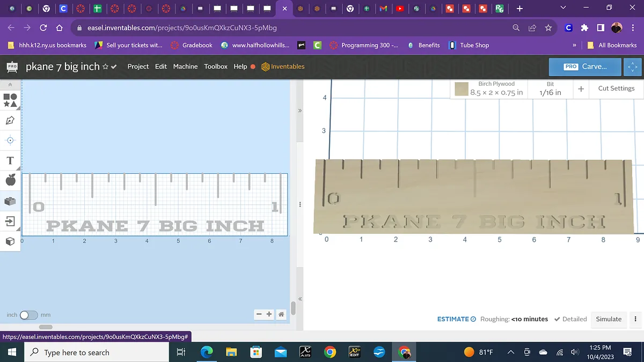The height and width of the screenshot is (362, 644).
Task: Collapse the left tool sidebar
Action: [10, 84]
